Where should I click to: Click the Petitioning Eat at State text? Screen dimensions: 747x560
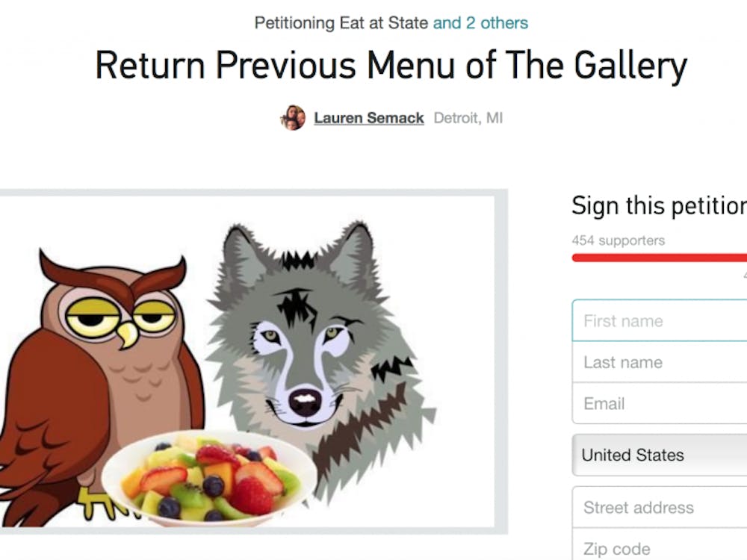point(341,23)
